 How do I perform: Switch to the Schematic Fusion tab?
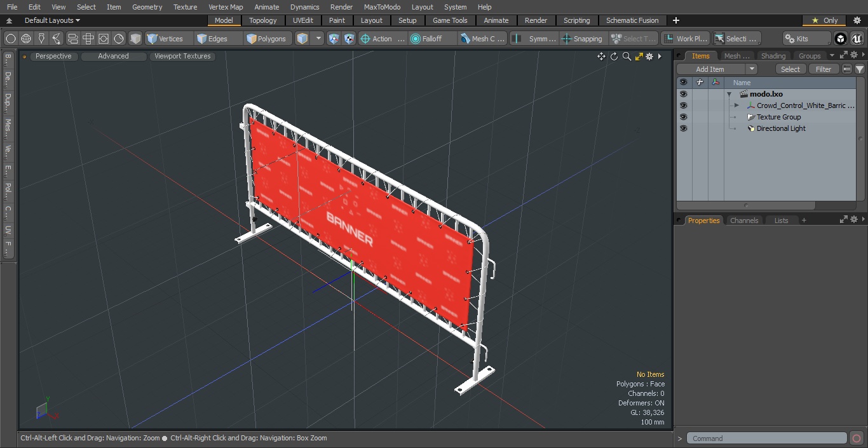[x=632, y=20]
